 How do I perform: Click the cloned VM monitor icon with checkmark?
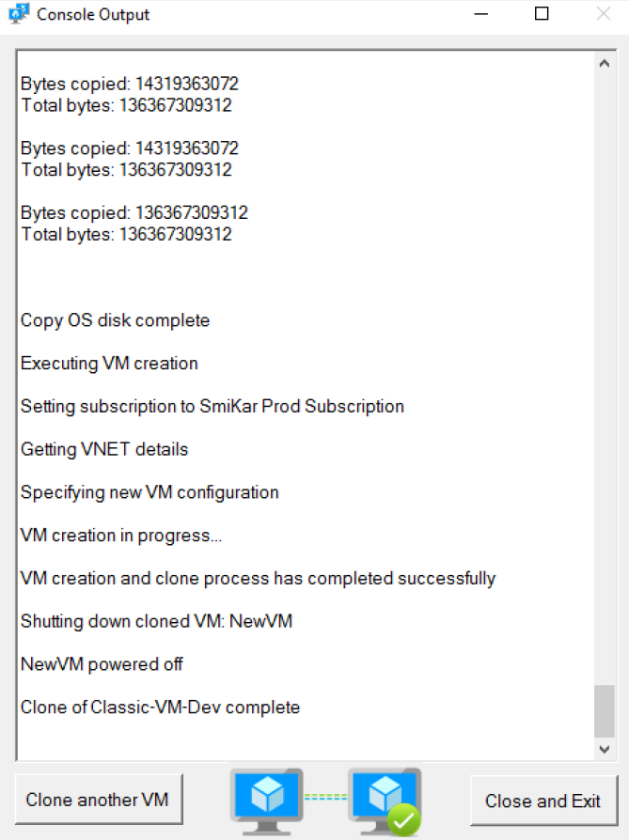[385, 801]
